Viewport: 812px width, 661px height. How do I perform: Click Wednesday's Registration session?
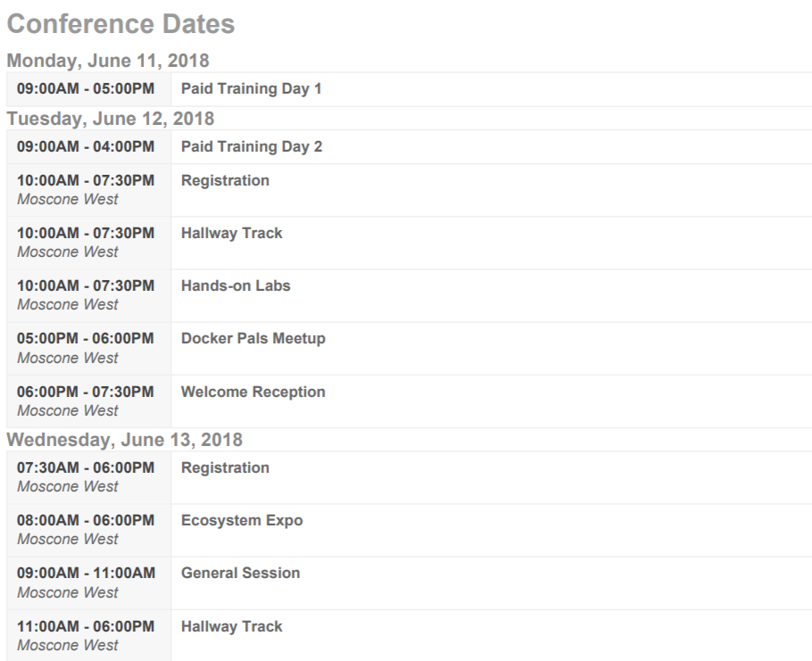[x=225, y=467]
